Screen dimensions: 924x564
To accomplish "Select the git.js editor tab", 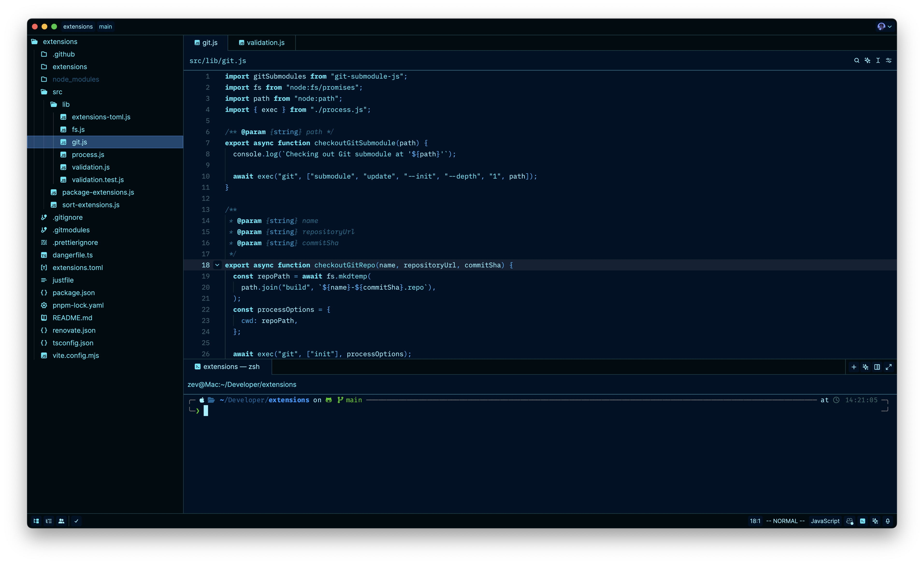I will [206, 43].
